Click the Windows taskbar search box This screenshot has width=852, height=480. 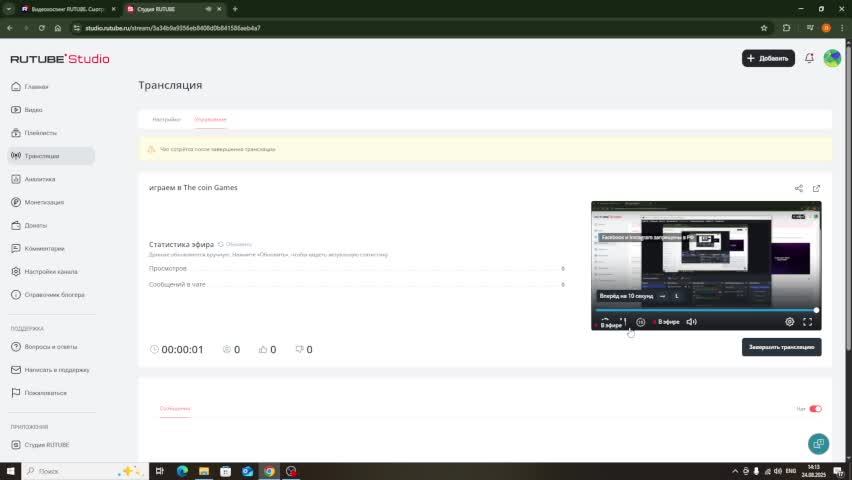pos(85,471)
